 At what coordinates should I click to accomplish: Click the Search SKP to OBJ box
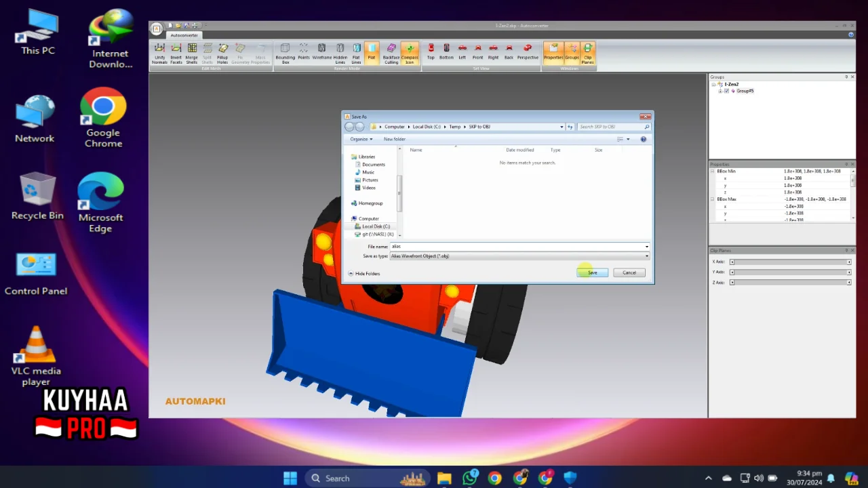coord(614,127)
